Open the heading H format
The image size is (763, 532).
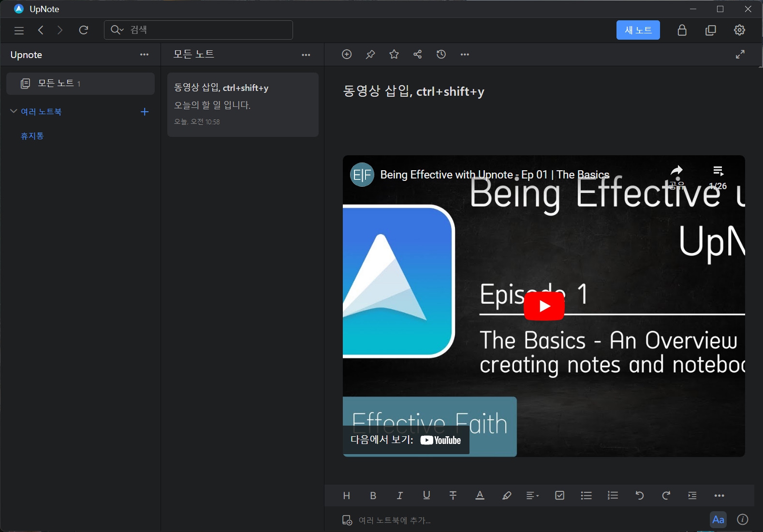click(346, 495)
